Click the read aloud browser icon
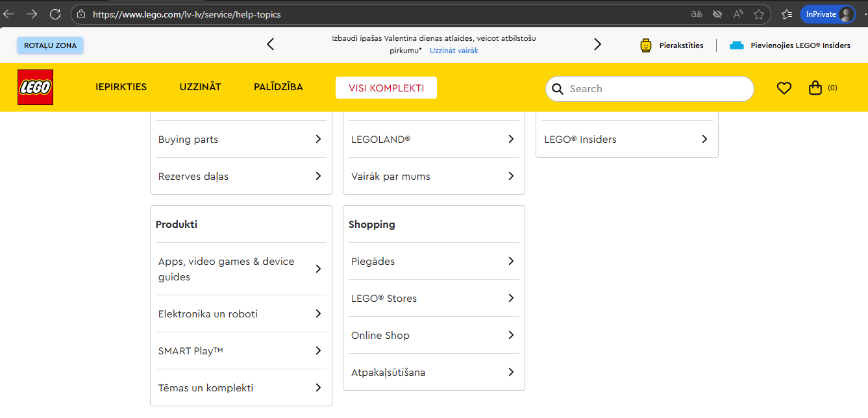Viewport: 868px width, 418px height. [x=738, y=14]
